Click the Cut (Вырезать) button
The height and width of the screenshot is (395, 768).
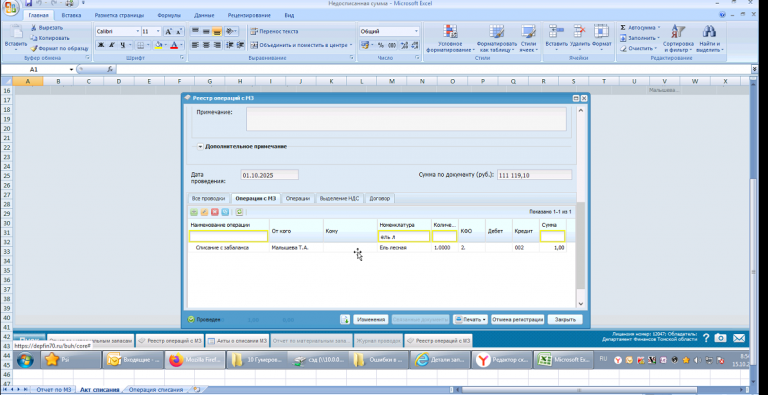47,28
